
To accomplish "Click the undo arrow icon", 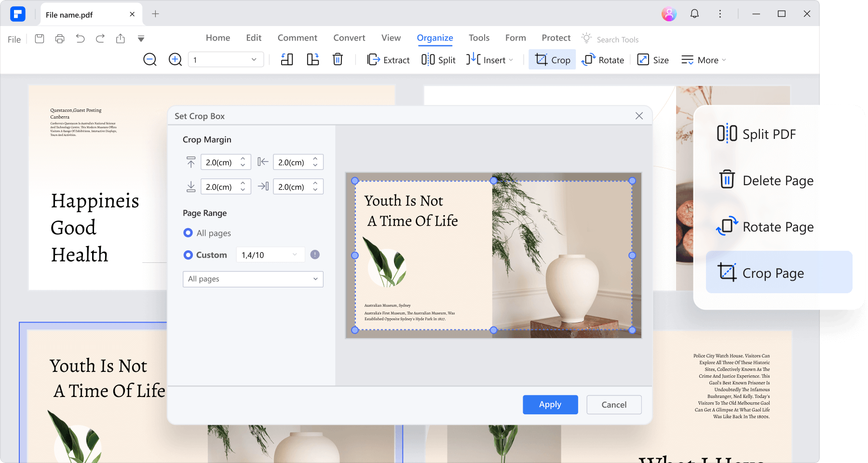I will (x=80, y=39).
